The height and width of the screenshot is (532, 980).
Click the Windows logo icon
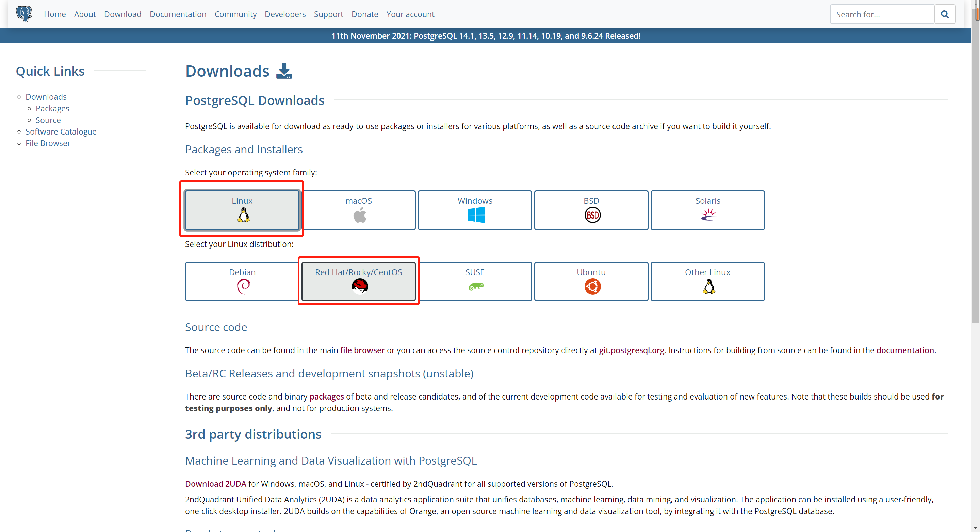(x=476, y=215)
